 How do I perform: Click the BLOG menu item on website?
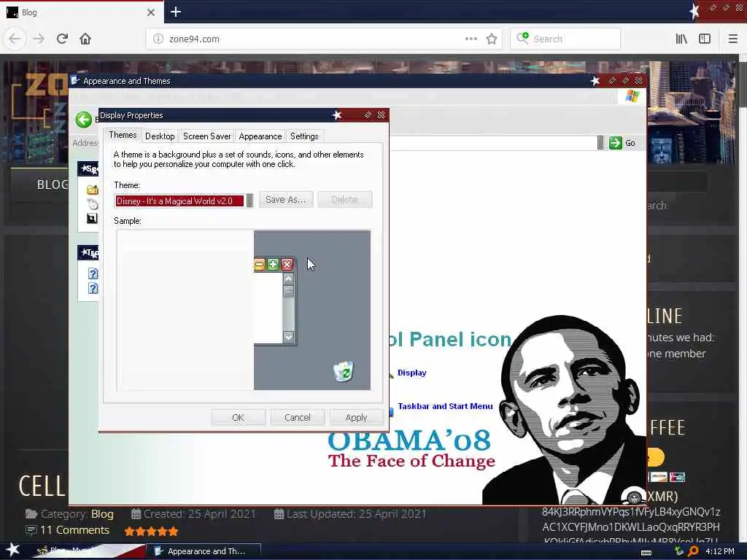[53, 184]
